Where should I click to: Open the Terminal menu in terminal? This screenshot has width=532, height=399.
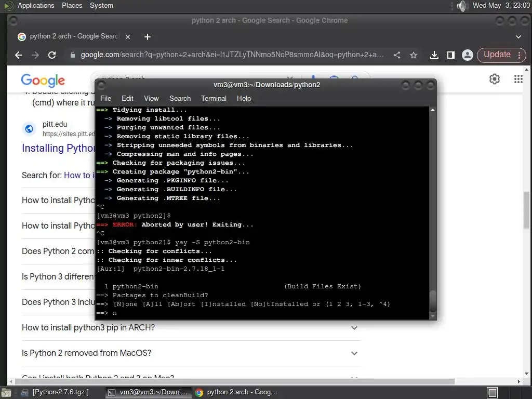(214, 98)
